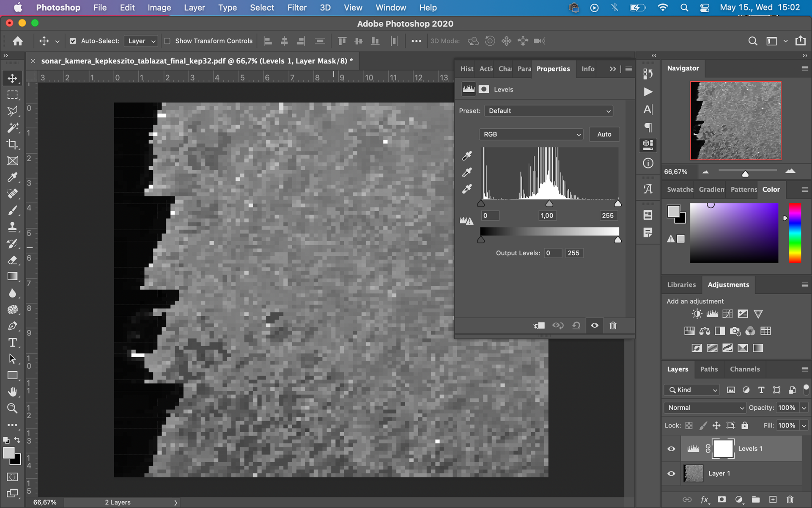Add a Brightness/Contrast adjustment
Image resolution: width=812 pixels, height=508 pixels.
[x=697, y=314]
